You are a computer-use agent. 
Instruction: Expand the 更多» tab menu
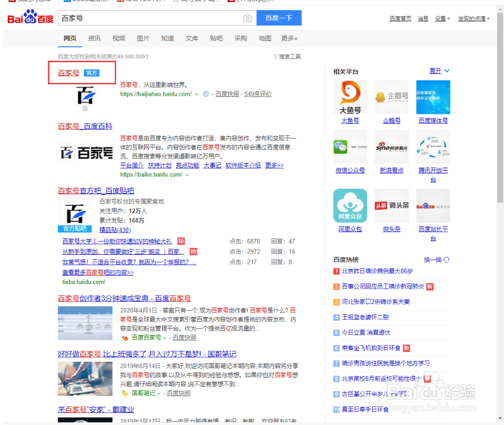[289, 38]
